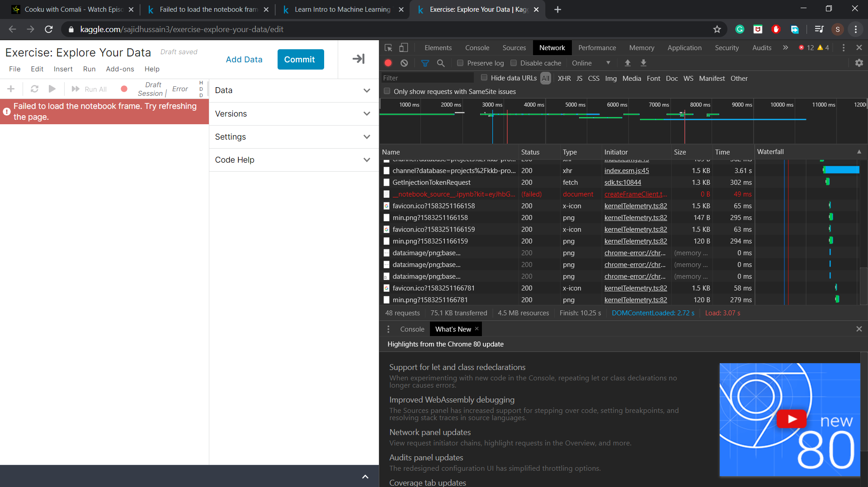The image size is (868, 487).
Task: Toggle the network filter funnel icon
Action: coord(425,63)
